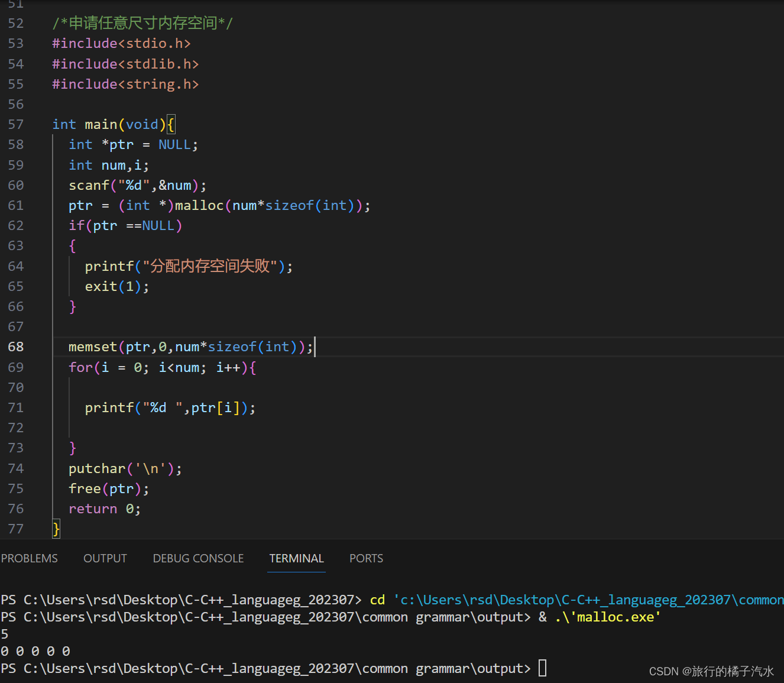Viewport: 784px width, 683px height.
Task: Click line number 57 in gutter
Action: coord(16,124)
